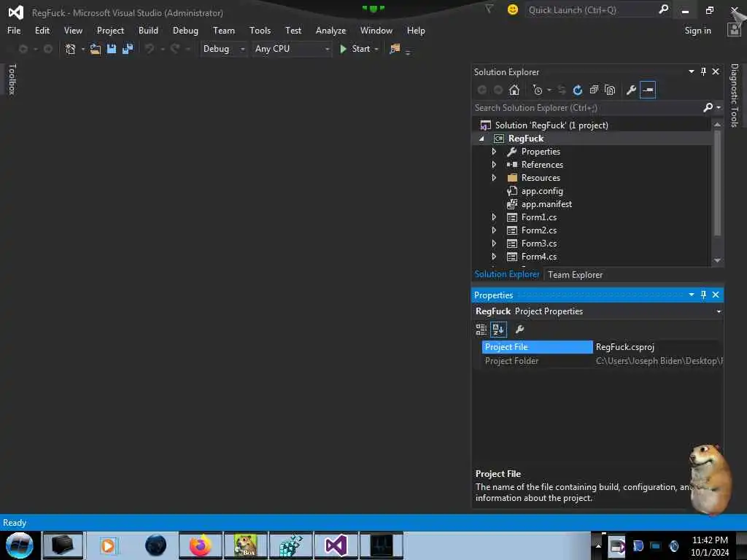Viewport: 747px width, 560px height.
Task: Open the media player taskbar icon
Action: 108,545
